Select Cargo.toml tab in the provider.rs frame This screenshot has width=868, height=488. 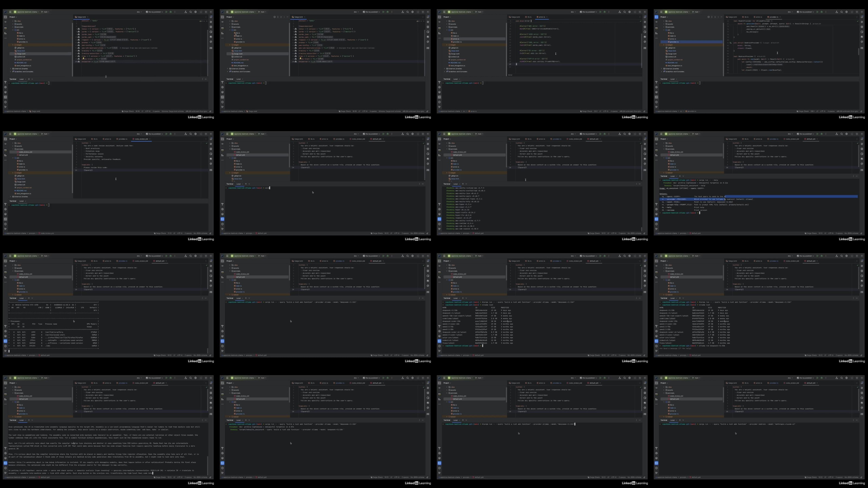coord(732,17)
